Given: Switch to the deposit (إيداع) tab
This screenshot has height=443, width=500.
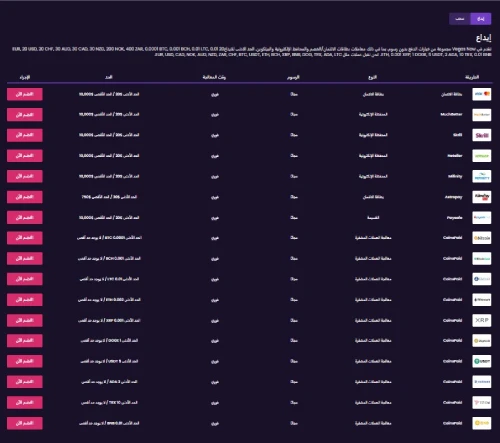Looking at the screenshot, I should pyautogui.click(x=481, y=19).
